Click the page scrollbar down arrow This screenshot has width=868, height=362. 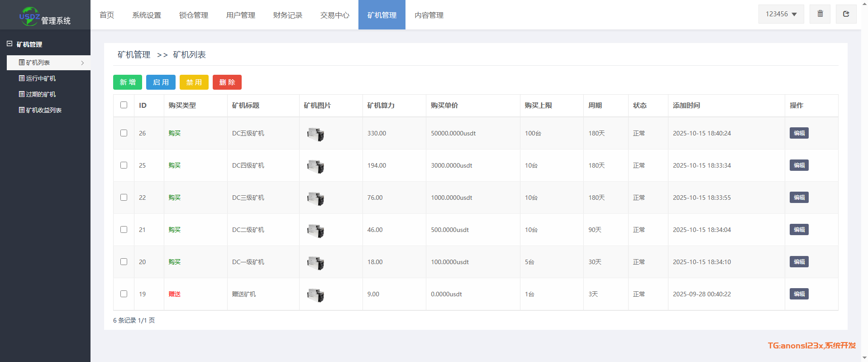[864, 358]
